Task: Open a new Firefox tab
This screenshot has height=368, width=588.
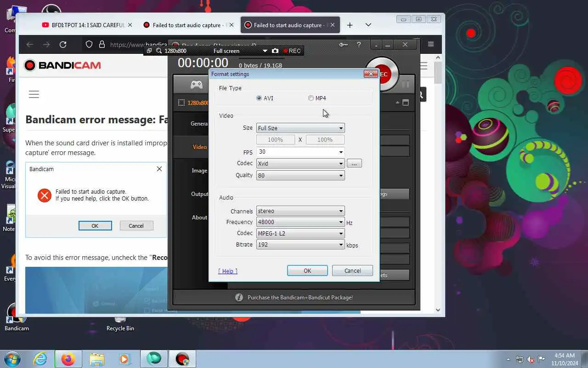Action: tap(350, 25)
